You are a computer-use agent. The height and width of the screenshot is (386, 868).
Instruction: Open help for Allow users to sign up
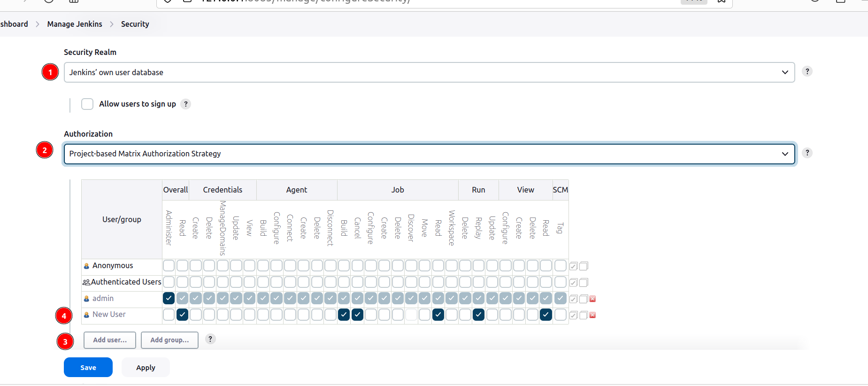(x=186, y=104)
